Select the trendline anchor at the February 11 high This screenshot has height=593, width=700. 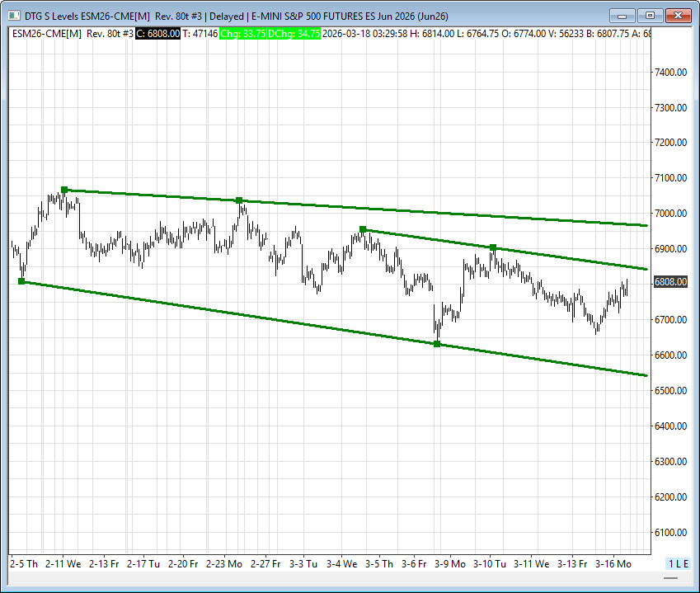[x=64, y=190]
